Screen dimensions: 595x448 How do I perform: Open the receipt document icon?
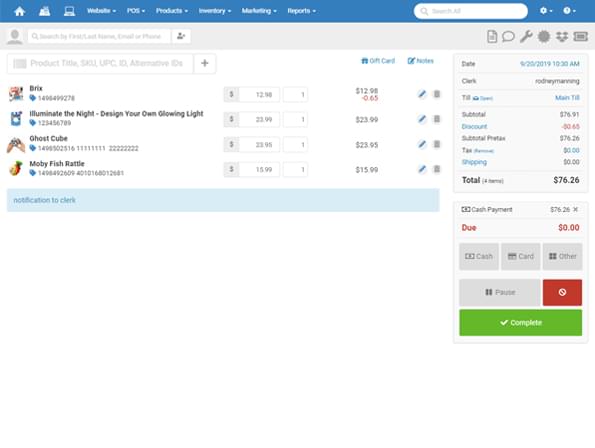[492, 36]
